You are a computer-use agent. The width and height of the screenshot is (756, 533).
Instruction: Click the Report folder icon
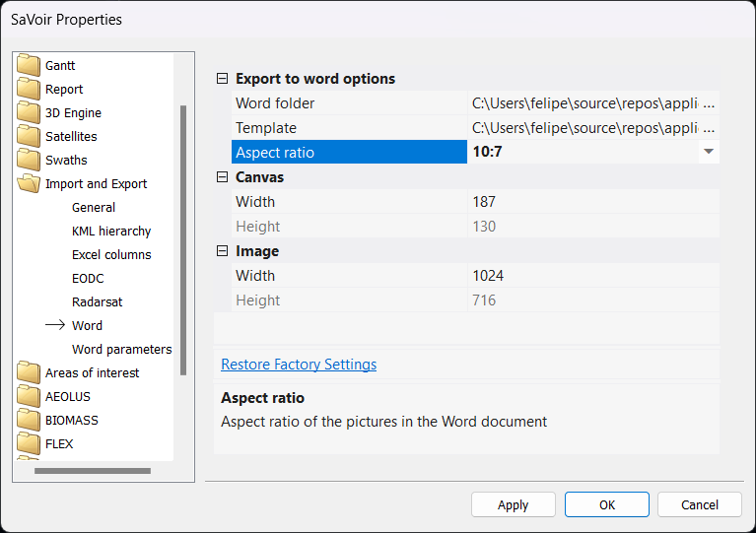29,90
